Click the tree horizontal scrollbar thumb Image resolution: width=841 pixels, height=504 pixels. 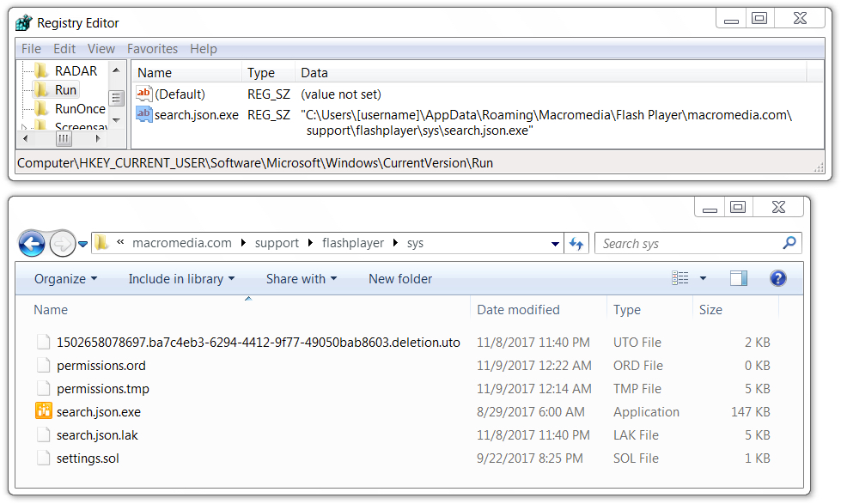[64, 139]
